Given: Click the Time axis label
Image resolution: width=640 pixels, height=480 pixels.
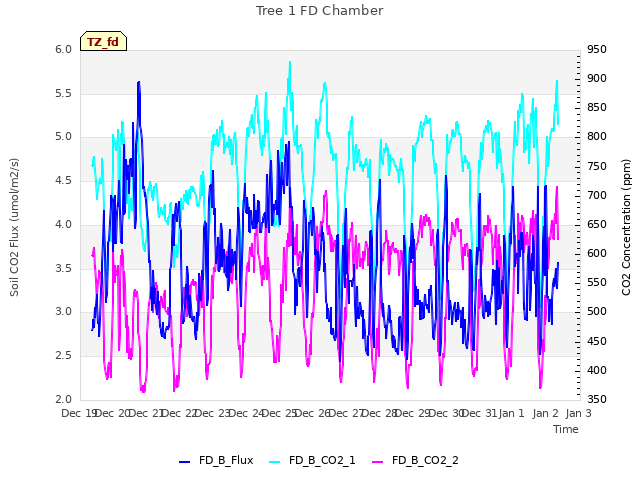Looking at the screenshot, I should click(566, 429).
